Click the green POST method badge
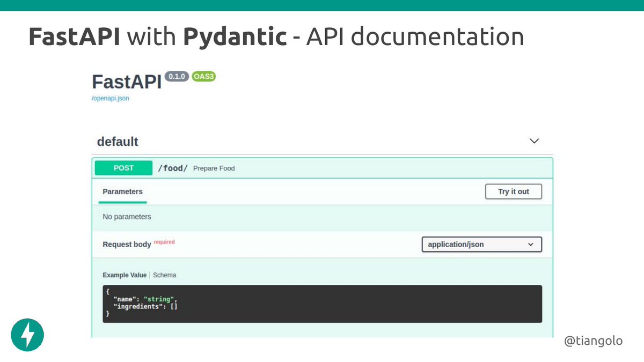644x362 pixels. (x=123, y=168)
